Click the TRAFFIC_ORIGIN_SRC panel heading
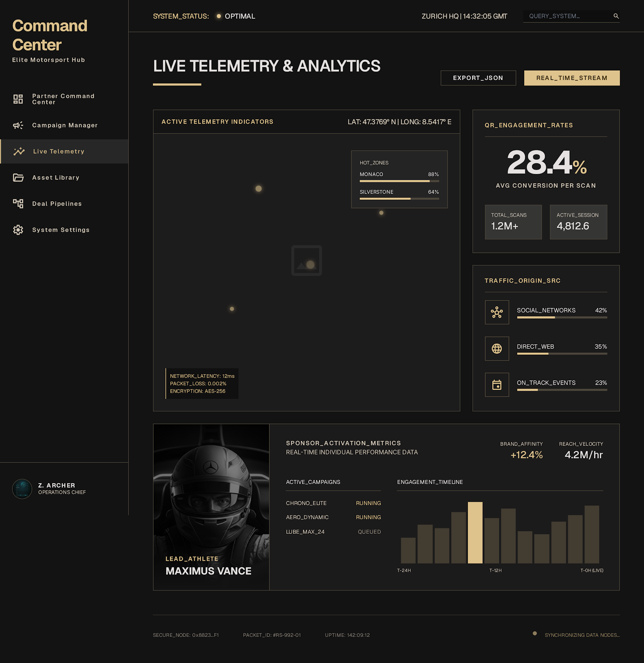 [x=523, y=281]
